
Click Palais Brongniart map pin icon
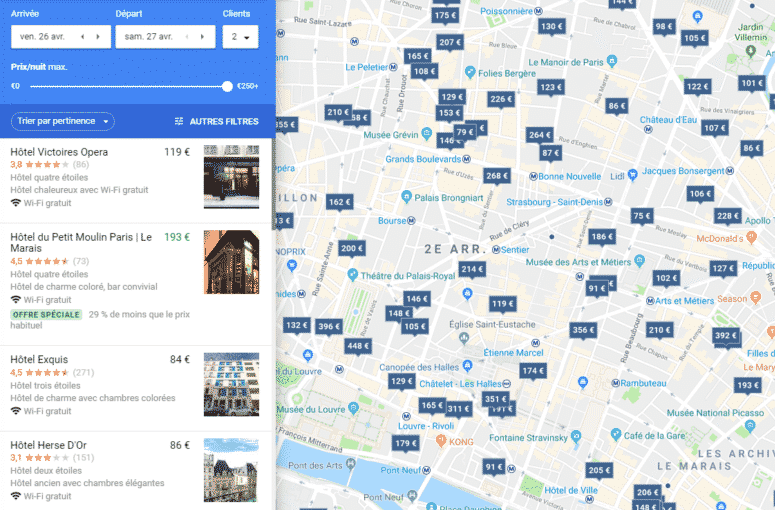click(x=406, y=196)
